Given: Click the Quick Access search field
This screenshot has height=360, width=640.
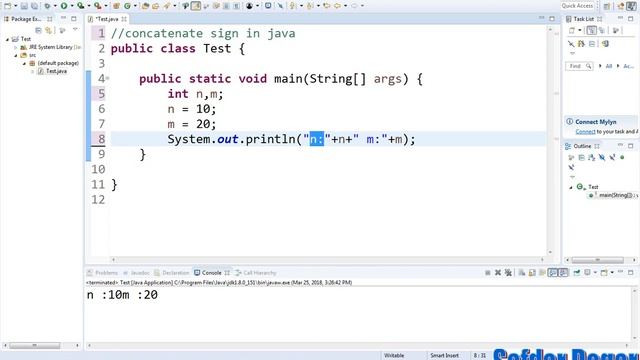Looking at the screenshot, I should [x=577, y=6].
